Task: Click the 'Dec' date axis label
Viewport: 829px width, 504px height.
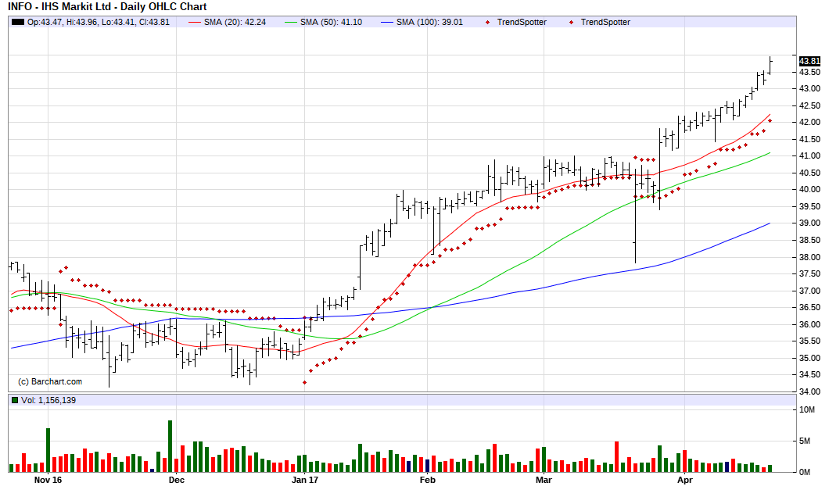Action: tap(177, 480)
